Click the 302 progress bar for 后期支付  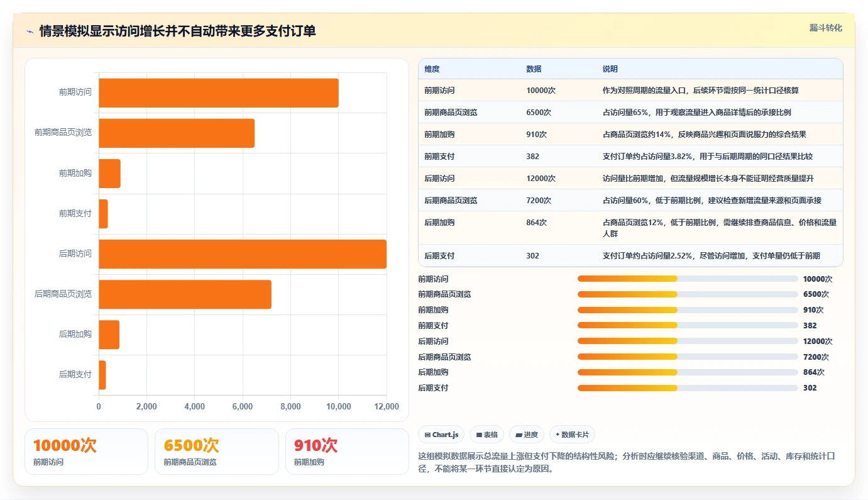point(688,388)
